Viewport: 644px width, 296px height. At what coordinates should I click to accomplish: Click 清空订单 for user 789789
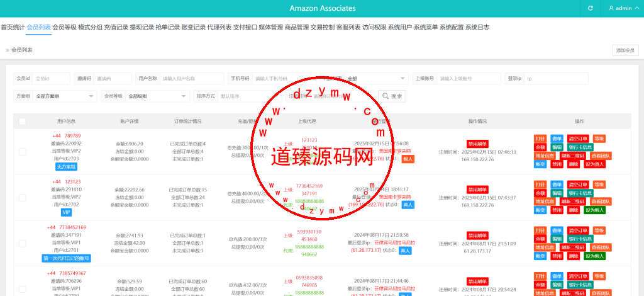click(578, 139)
